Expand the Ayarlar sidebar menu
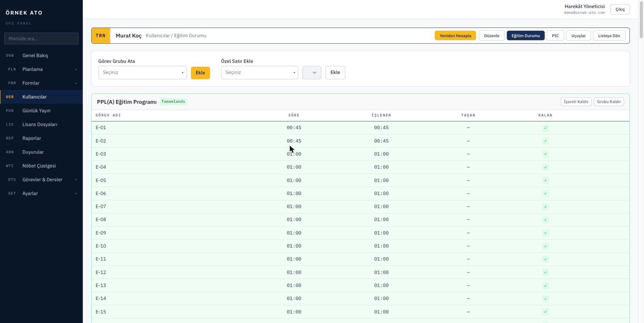The image size is (644, 323). click(41, 193)
